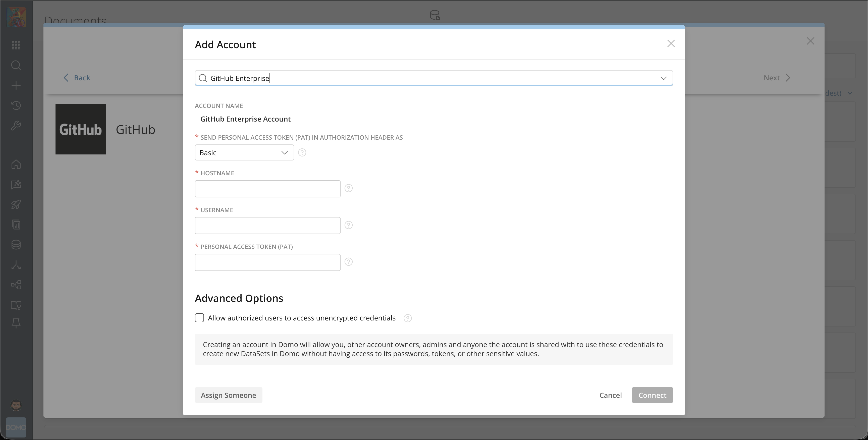
Task: Click the colorful profile logo at top left
Action: (x=17, y=18)
